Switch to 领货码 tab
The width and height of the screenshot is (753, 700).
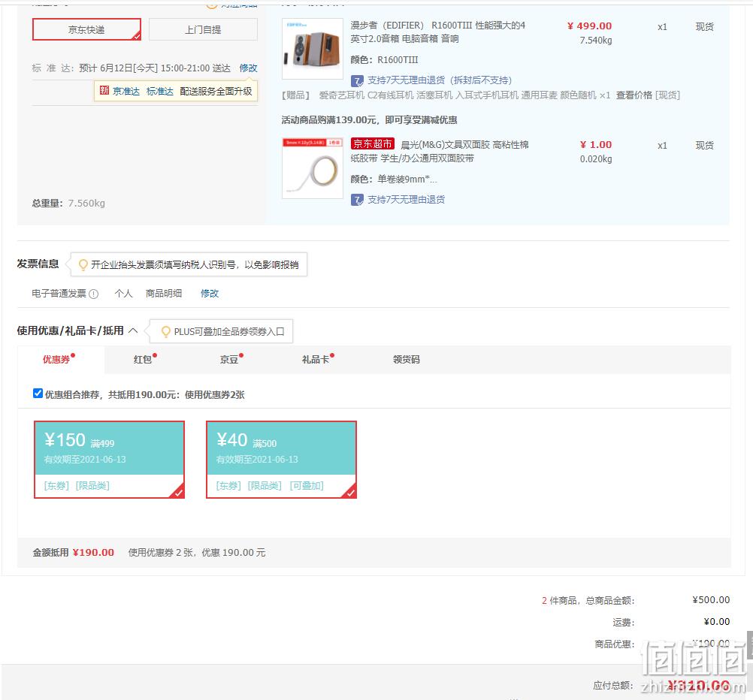point(407,360)
